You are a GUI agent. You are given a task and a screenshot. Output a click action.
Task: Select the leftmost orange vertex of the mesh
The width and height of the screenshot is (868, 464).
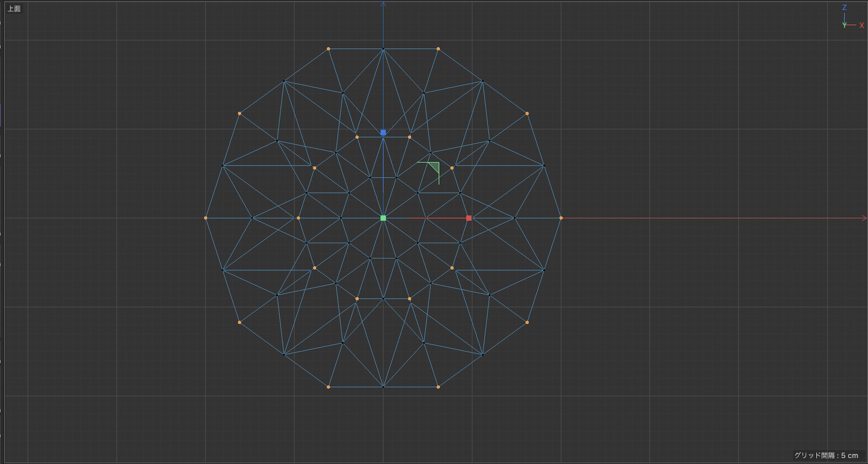[x=206, y=218]
